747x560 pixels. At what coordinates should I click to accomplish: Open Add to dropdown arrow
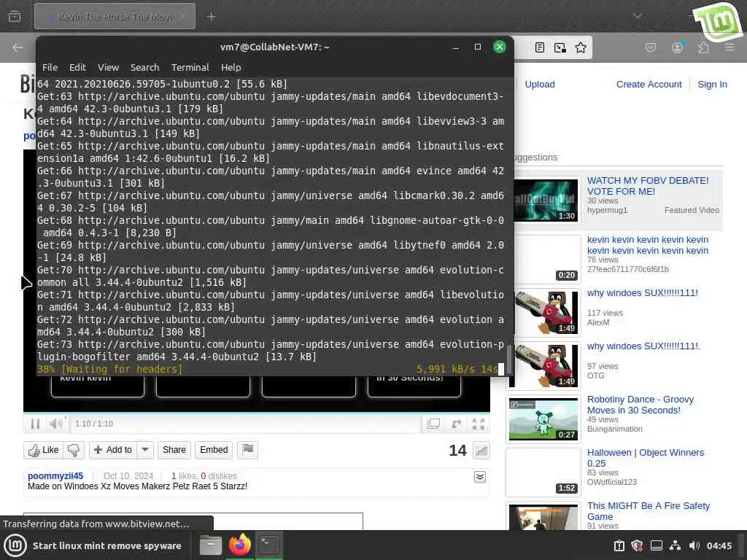[145, 450]
